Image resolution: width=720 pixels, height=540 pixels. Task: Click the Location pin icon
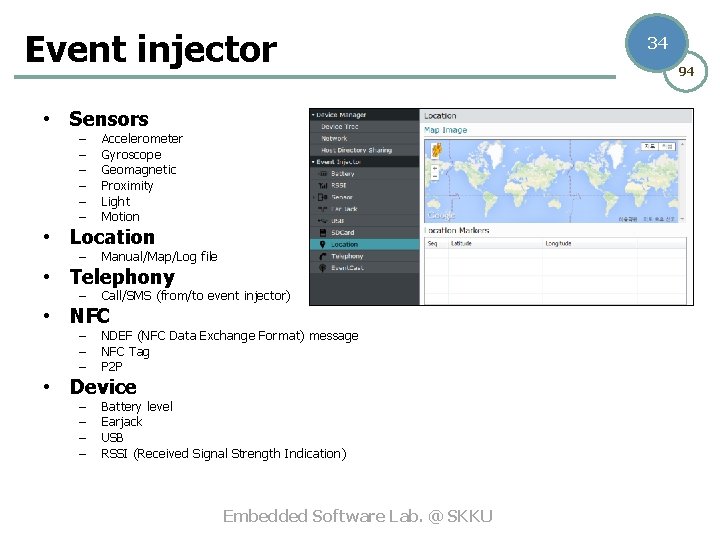click(322, 244)
